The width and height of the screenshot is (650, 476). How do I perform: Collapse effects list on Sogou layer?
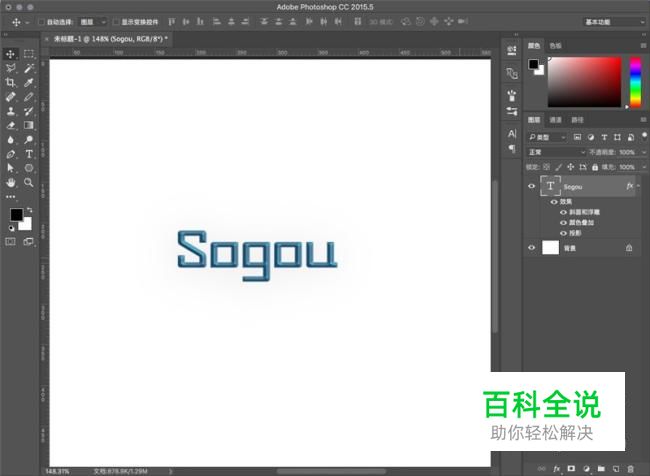click(x=638, y=186)
